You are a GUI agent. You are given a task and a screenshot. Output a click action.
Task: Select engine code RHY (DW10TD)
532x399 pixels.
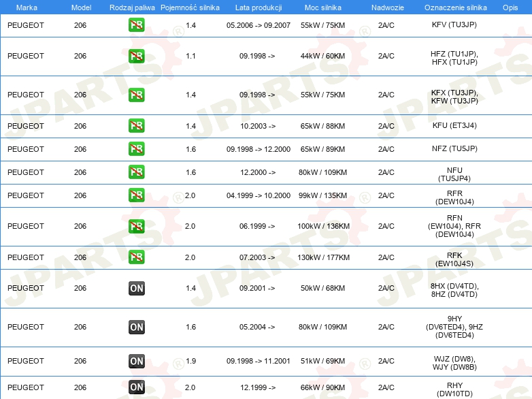[454, 389]
